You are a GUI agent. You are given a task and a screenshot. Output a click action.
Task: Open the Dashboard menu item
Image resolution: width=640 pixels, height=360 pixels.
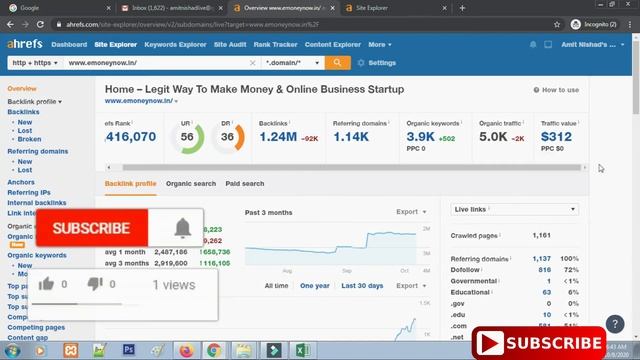69,44
